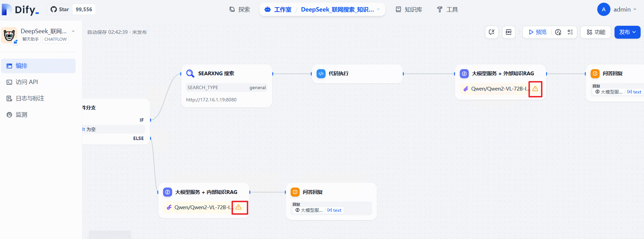Select 大模型服务 + 外部知识RAG node title
This screenshot has height=239, width=644.
tap(503, 74)
